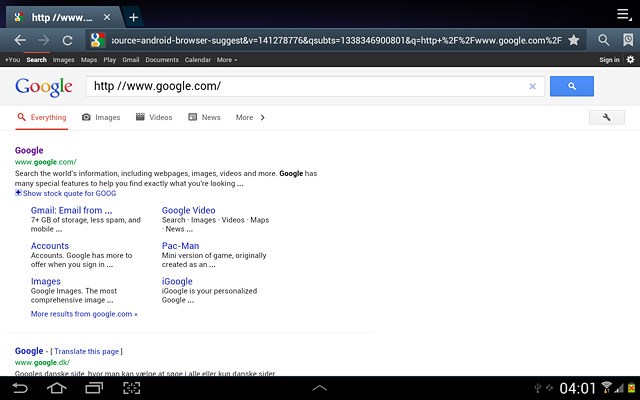Image resolution: width=640 pixels, height=400 pixels.
Task: Click the Google logo
Action: point(44,87)
